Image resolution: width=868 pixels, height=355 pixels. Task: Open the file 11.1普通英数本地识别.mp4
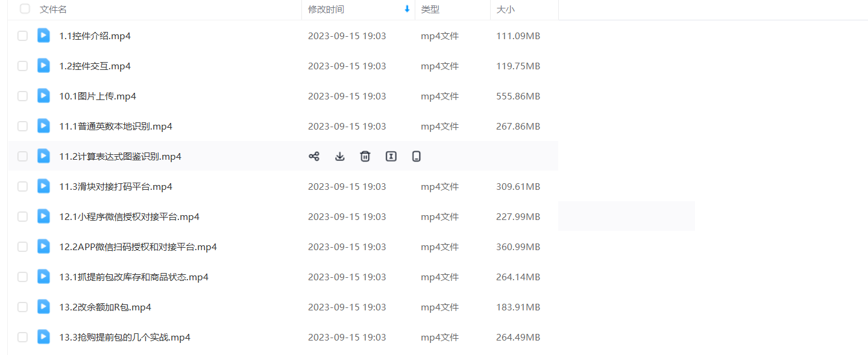[x=116, y=127]
